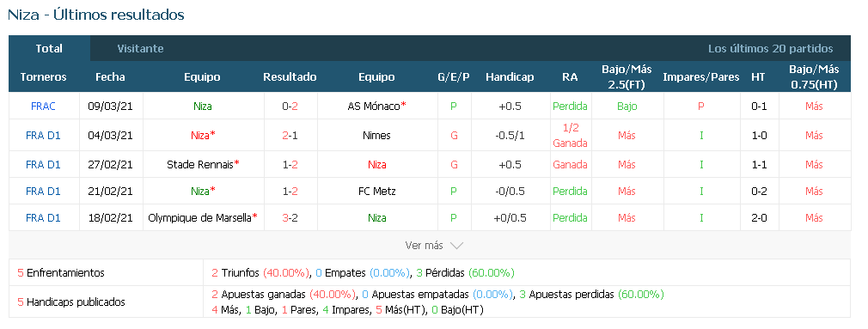The width and height of the screenshot is (868, 329).
Task: Open FRA D1 link for 21/02/21 match
Action: pyautogui.click(x=43, y=192)
